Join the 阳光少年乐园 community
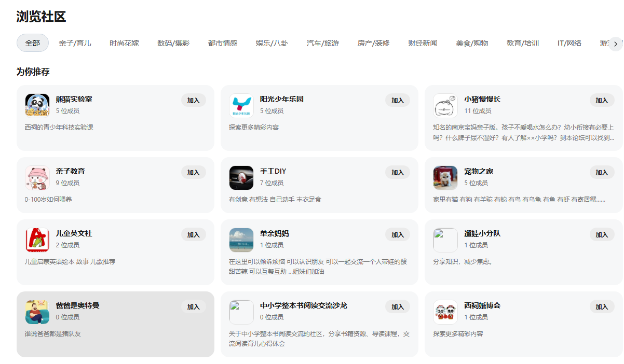The image size is (624, 364). tap(398, 101)
